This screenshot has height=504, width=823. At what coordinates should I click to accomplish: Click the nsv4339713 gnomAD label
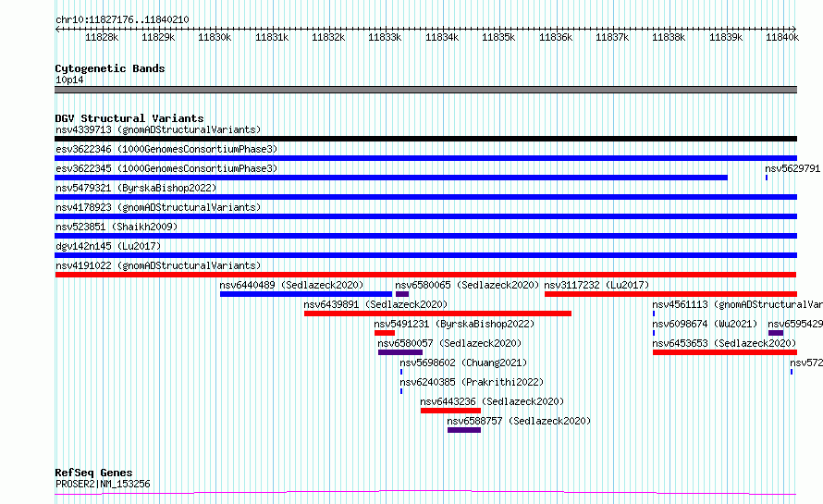158,129
